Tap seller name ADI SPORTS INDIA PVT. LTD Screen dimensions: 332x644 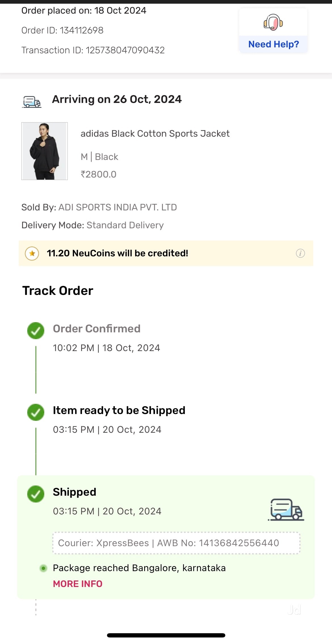[x=117, y=207]
